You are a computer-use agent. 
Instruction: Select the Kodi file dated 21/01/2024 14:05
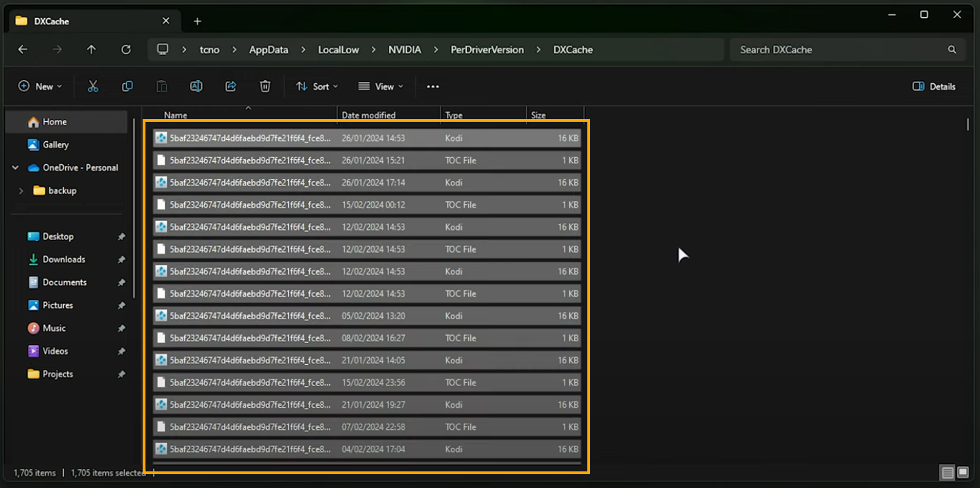tap(367, 361)
